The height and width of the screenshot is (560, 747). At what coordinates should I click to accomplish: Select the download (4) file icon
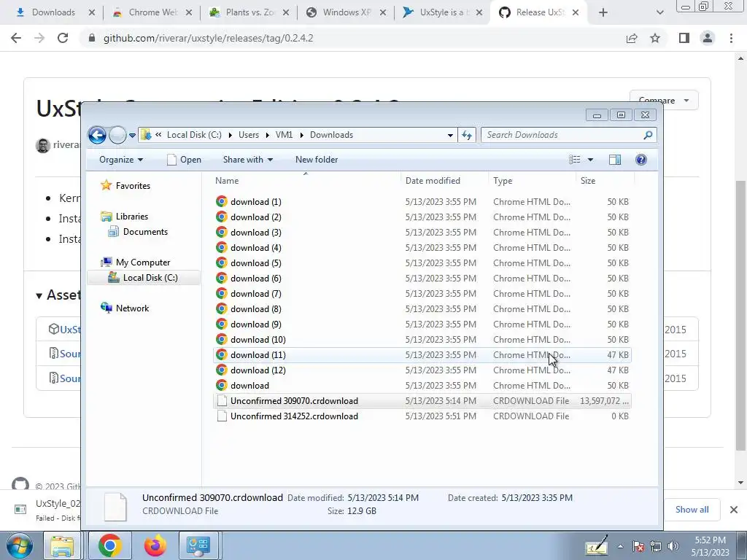tap(222, 248)
